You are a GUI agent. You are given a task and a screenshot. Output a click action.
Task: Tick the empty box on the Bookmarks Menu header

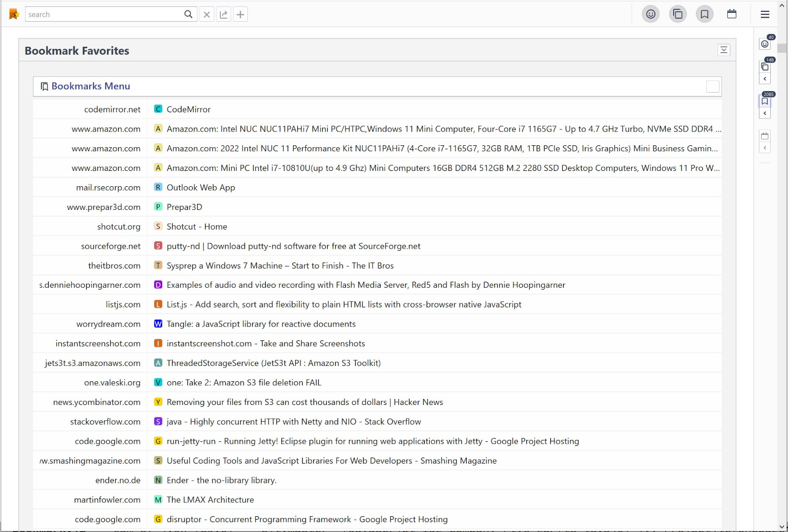coord(713,87)
